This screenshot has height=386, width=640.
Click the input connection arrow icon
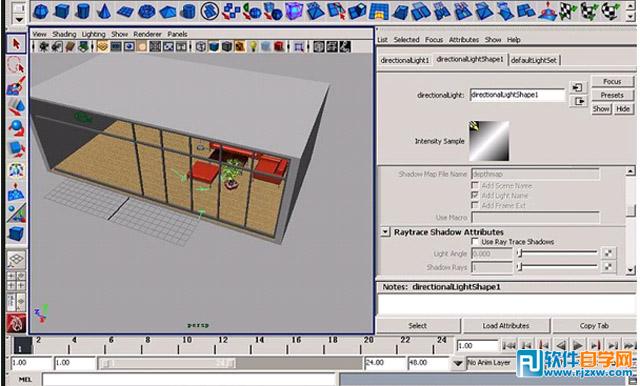click(x=578, y=87)
